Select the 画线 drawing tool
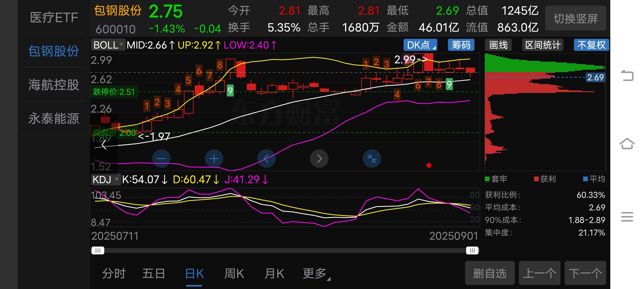The image size is (644, 289). 498,45
